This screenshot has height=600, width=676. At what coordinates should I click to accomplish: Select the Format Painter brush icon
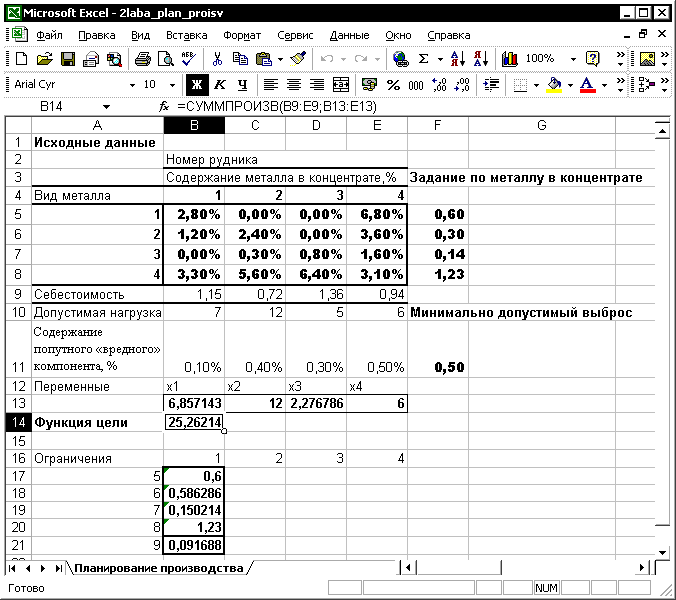tap(298, 59)
